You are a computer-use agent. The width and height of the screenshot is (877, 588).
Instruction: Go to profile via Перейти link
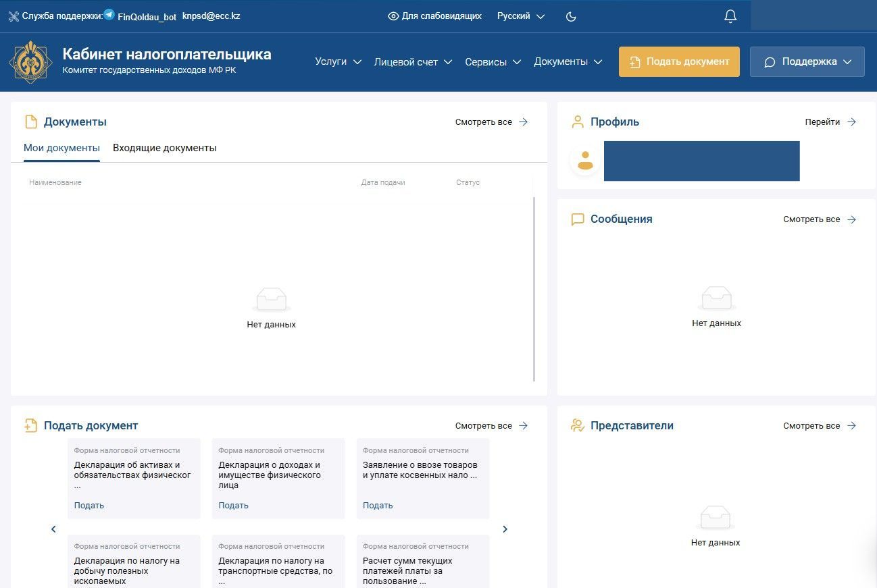coord(830,122)
